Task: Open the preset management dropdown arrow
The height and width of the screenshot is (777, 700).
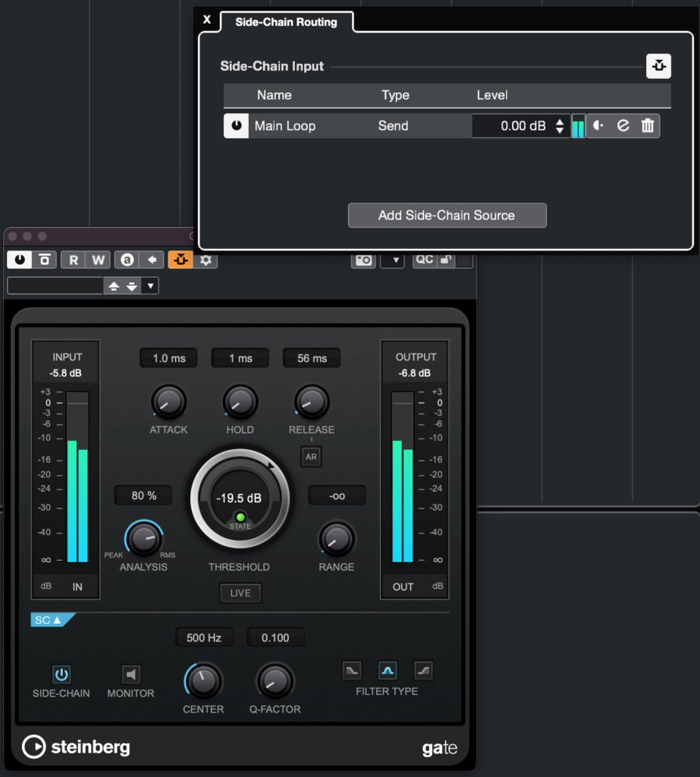Action: pos(150,286)
